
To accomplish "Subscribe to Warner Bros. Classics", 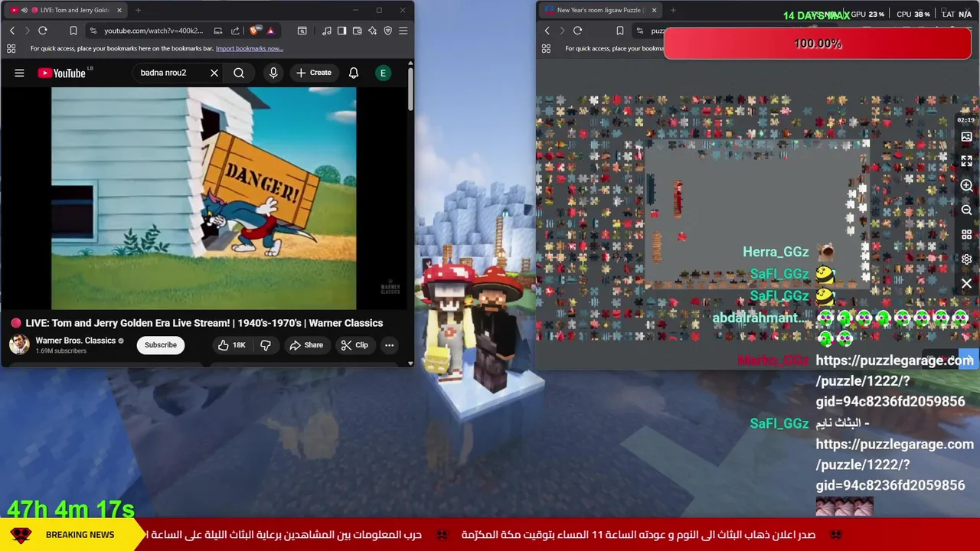I will click(x=161, y=345).
